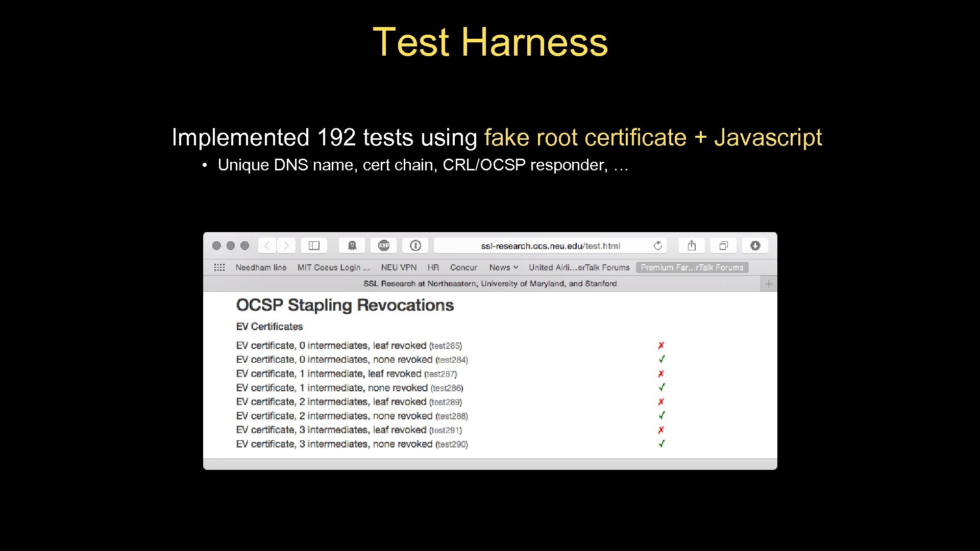Click the red X next to test265
Image resolution: width=980 pixels, height=551 pixels.
(661, 345)
